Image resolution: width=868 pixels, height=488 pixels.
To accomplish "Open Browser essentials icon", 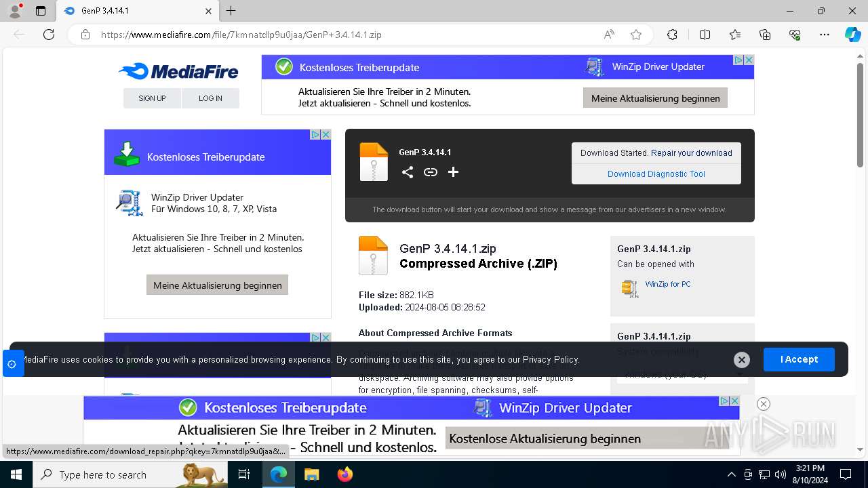I will [x=795, y=35].
